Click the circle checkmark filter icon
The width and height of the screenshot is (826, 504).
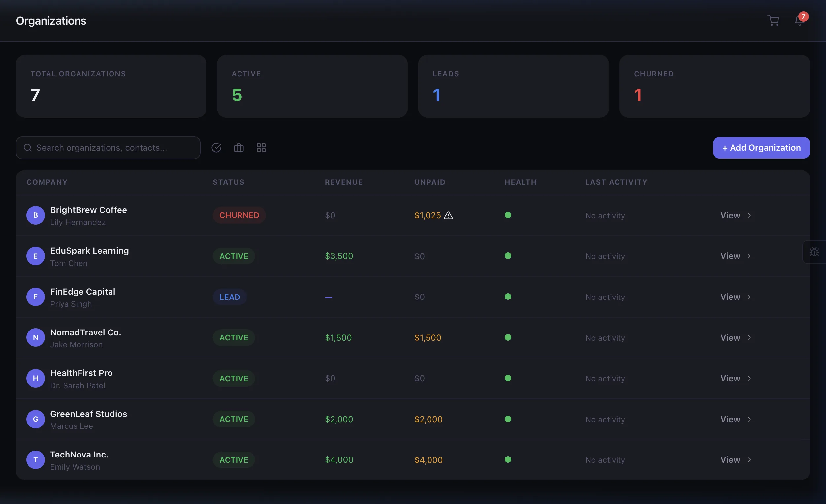coord(216,148)
